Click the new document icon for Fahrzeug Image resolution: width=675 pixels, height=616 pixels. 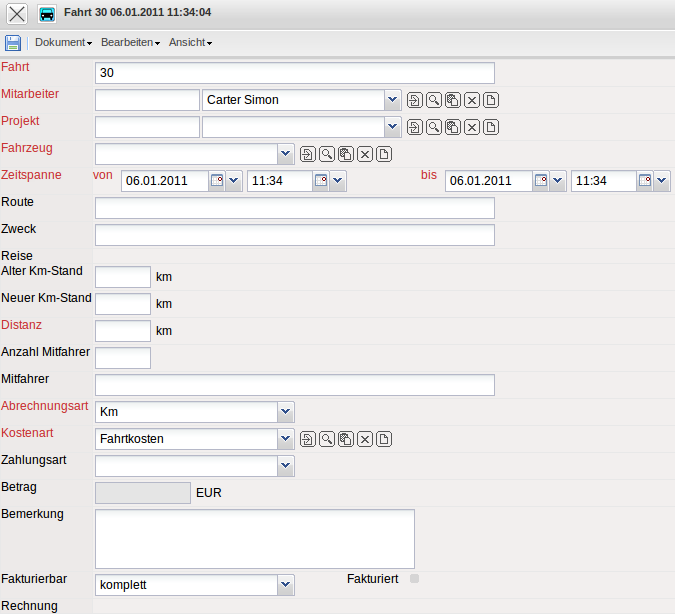384,154
